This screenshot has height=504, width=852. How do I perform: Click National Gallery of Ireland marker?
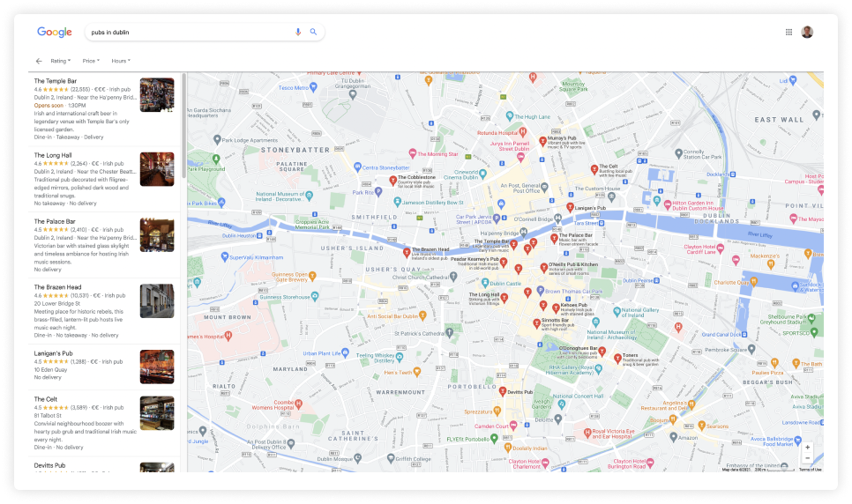(617, 312)
